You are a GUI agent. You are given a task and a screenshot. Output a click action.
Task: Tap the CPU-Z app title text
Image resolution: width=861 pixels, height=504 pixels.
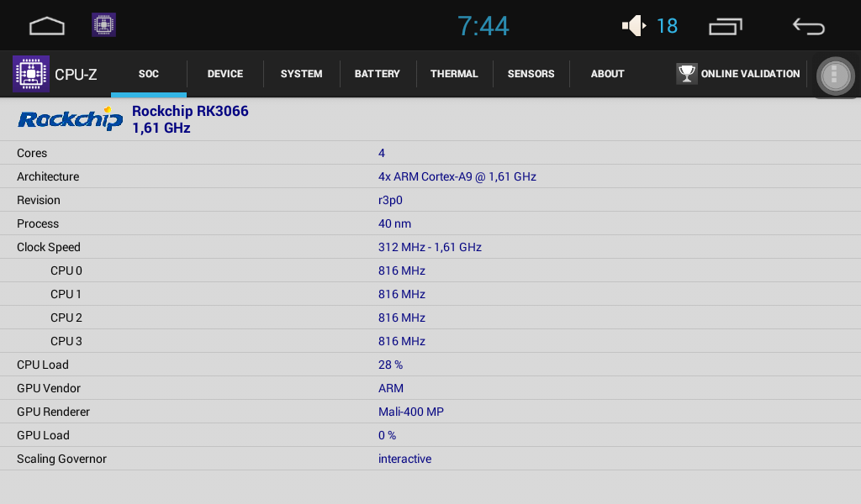click(x=76, y=75)
